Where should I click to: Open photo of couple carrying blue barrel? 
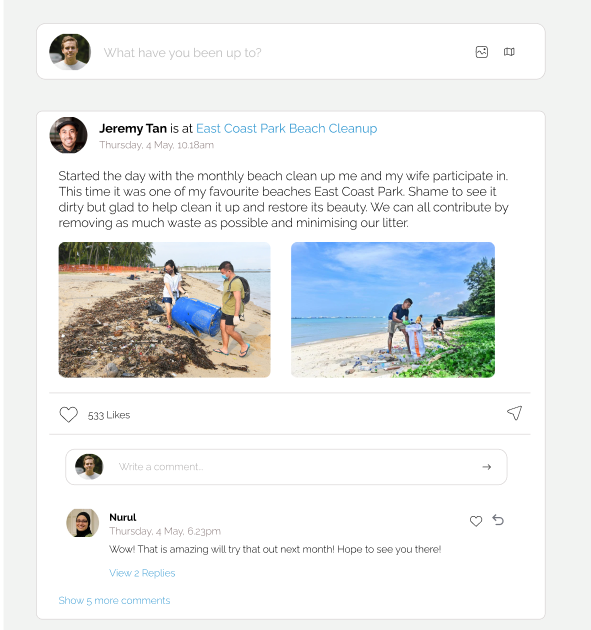click(x=164, y=310)
